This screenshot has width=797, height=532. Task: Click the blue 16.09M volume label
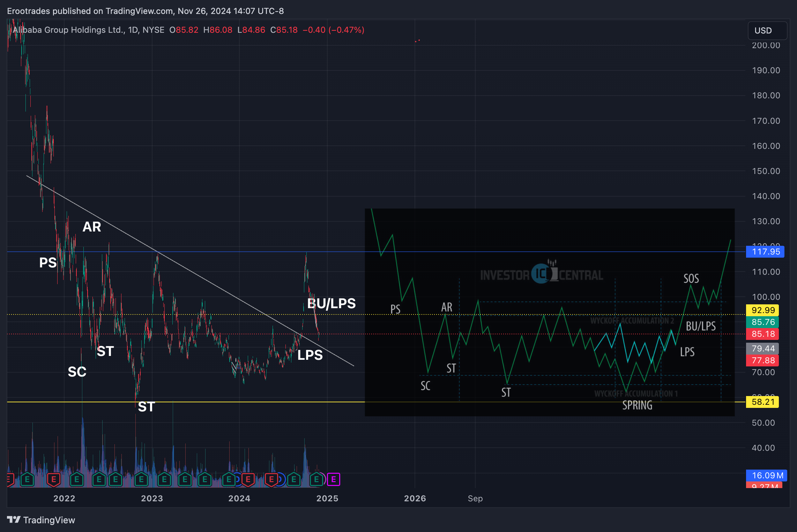pyautogui.click(x=766, y=475)
